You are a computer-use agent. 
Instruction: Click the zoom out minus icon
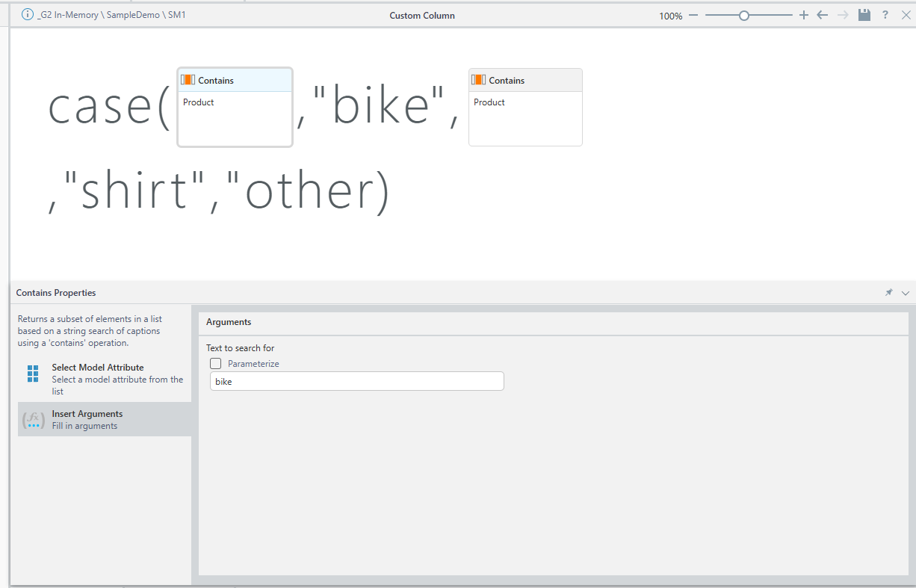pos(693,15)
